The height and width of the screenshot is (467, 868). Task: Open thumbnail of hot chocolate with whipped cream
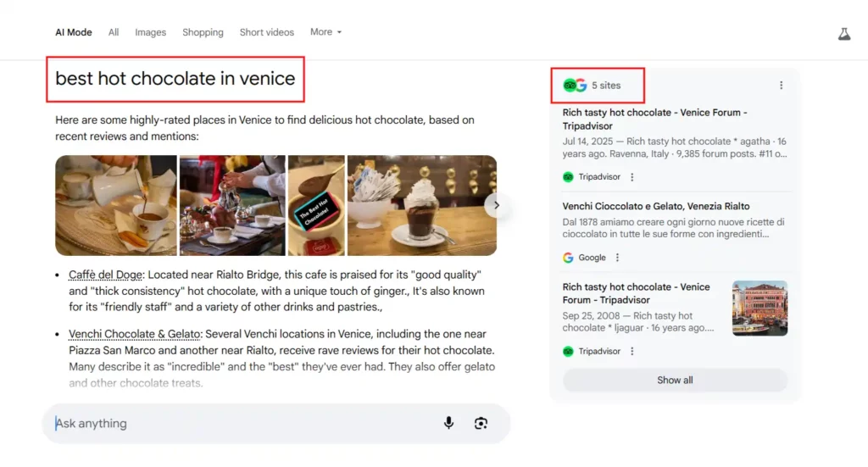(422, 205)
